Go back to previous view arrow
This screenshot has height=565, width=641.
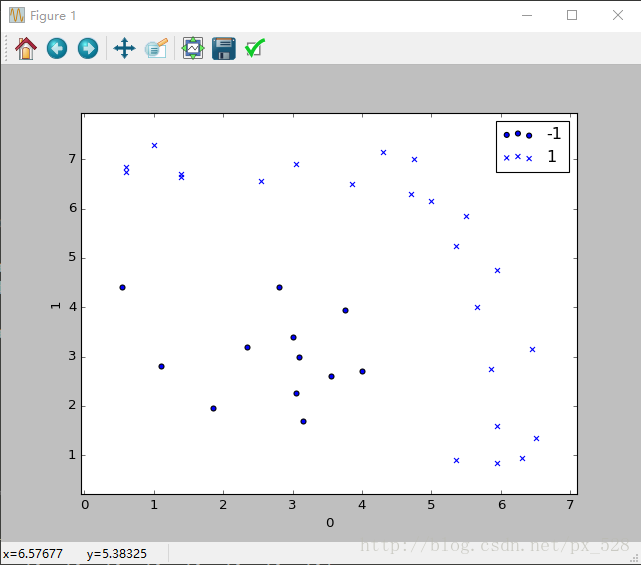pos(57,48)
